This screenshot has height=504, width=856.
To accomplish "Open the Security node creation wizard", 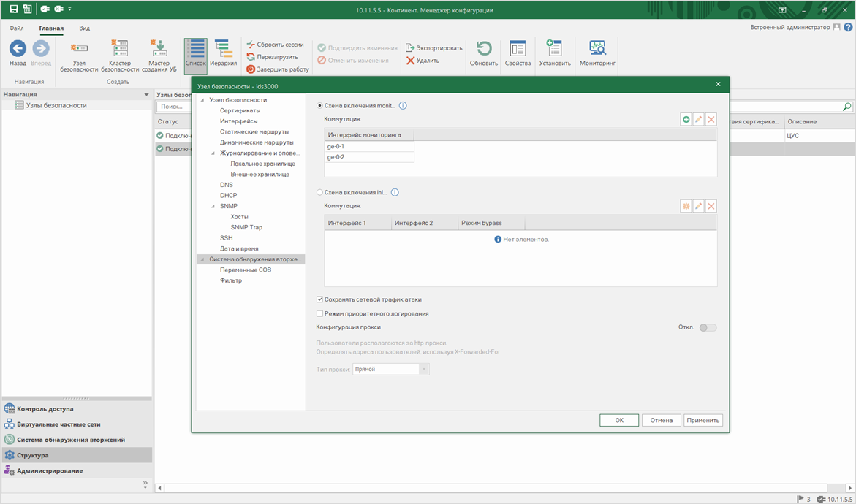I will (x=159, y=56).
